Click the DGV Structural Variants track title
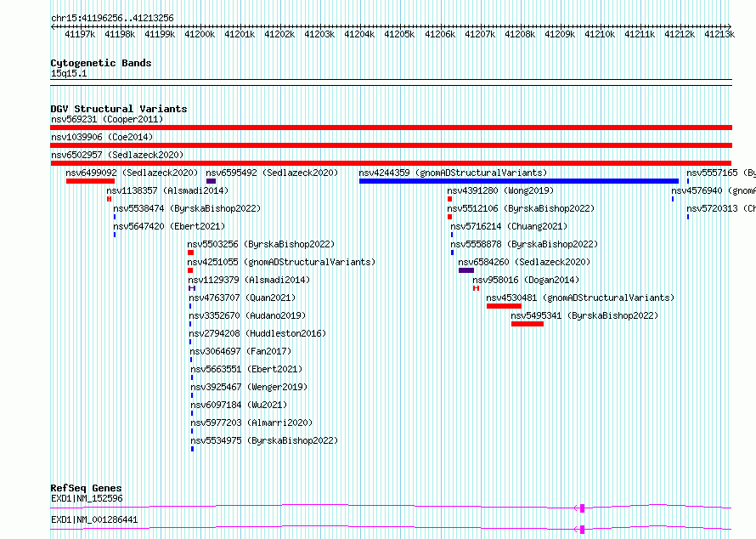756x539 pixels. [119, 109]
